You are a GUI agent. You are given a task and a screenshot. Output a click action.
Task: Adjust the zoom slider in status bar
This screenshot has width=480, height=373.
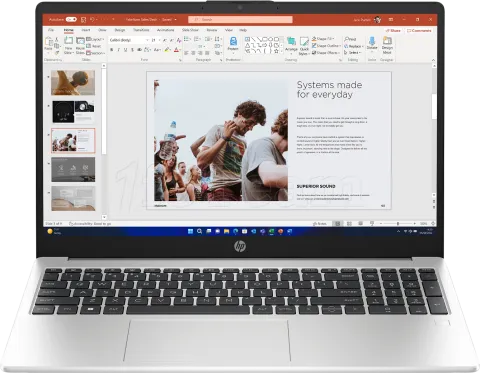[x=398, y=224]
